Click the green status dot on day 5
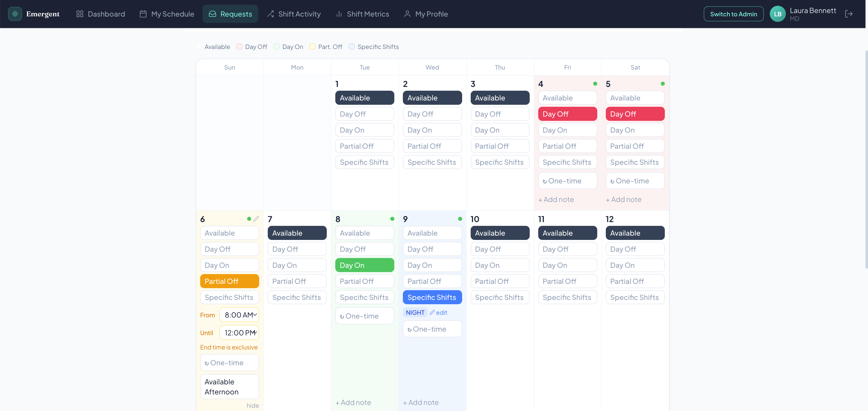 [663, 84]
